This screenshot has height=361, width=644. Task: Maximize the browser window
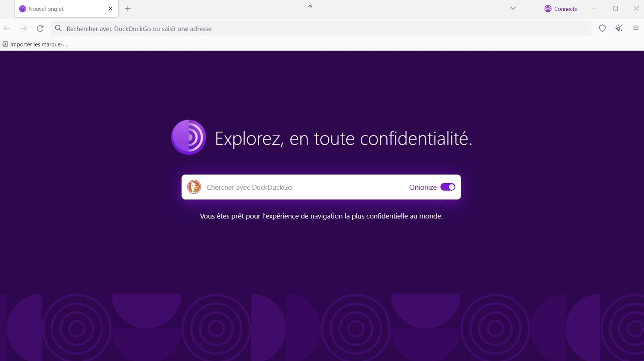click(x=615, y=9)
